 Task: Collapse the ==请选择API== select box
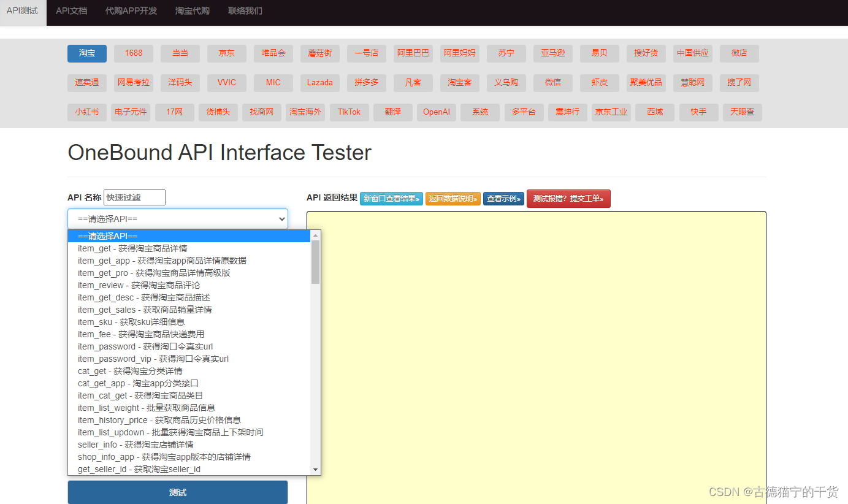[x=177, y=219]
